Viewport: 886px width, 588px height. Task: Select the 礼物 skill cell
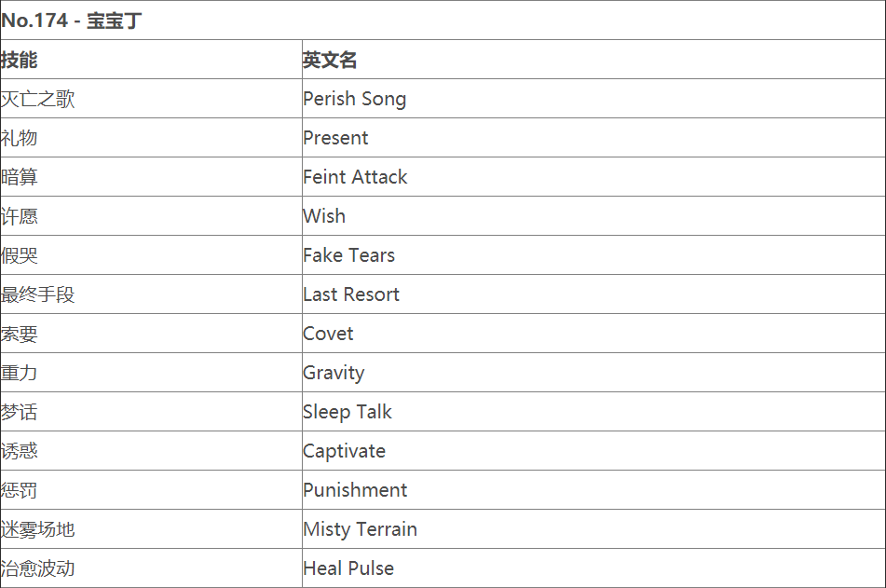click(x=20, y=138)
